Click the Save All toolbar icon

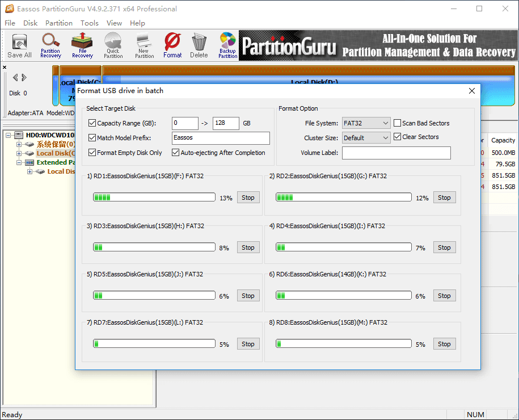pyautogui.click(x=19, y=46)
